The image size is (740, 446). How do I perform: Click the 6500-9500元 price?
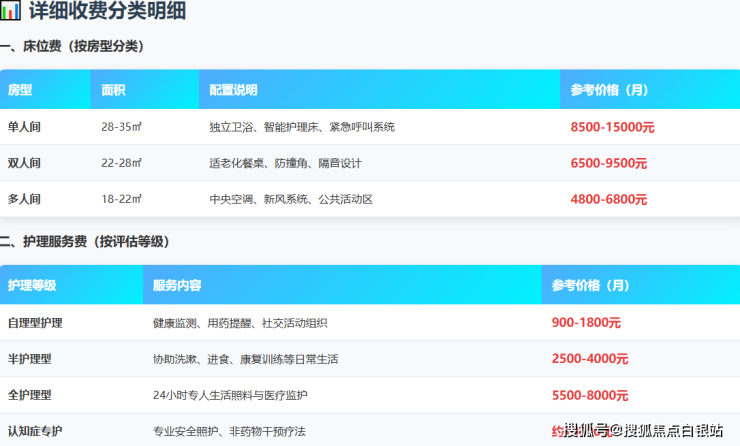click(608, 163)
